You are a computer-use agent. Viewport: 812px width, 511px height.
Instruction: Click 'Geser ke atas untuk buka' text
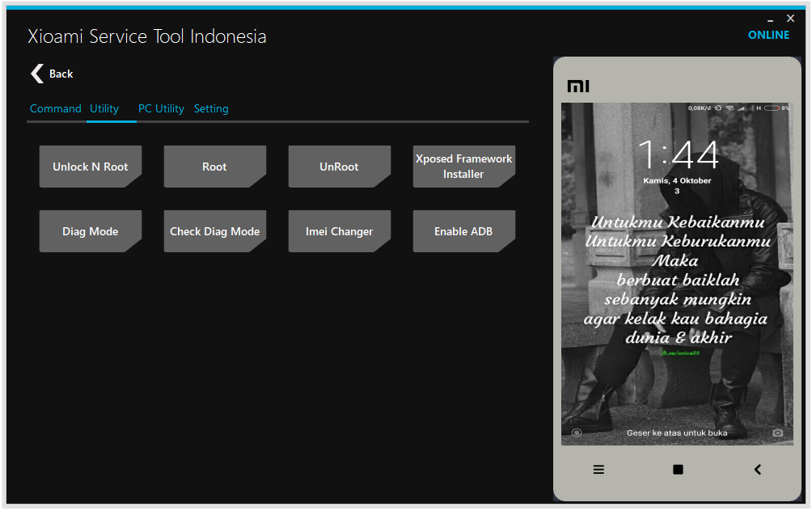(677, 433)
